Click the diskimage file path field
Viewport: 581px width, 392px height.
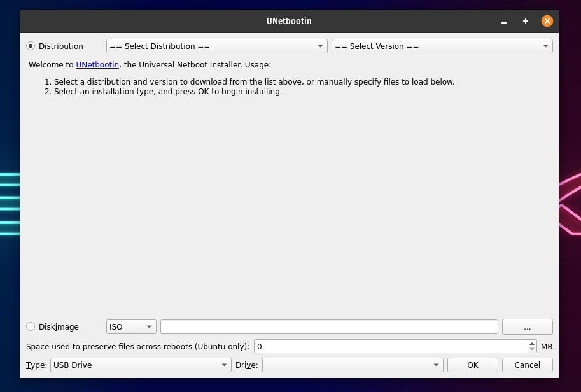328,326
